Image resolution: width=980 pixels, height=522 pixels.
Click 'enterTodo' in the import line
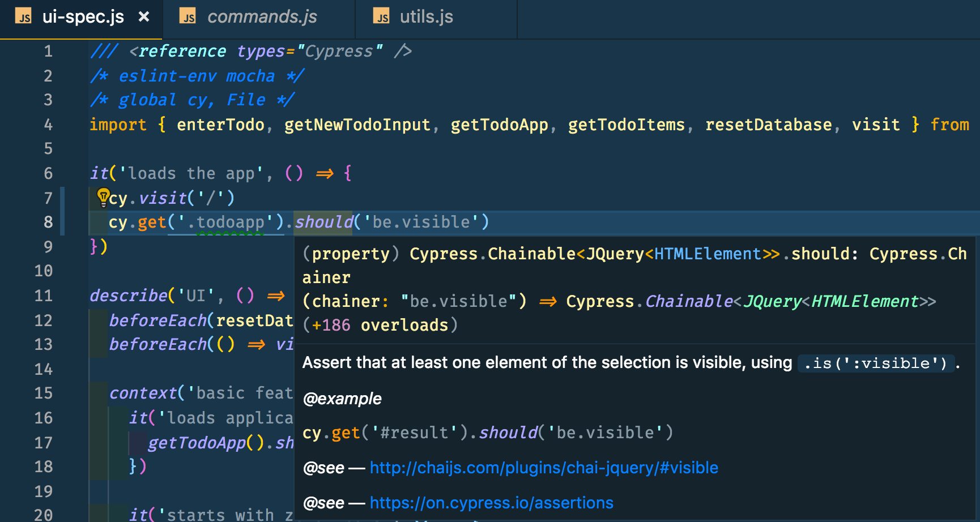[220, 125]
